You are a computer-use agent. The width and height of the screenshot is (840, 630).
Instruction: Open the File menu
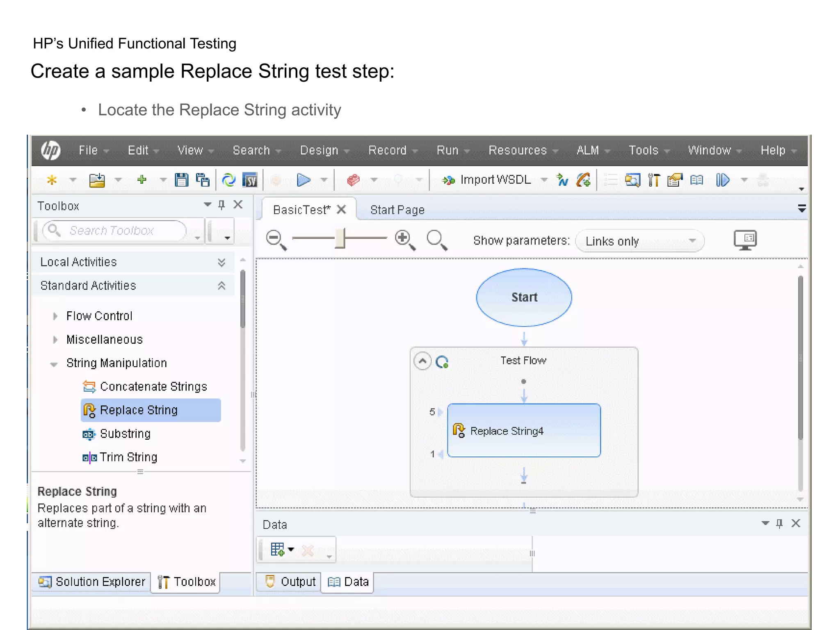(94, 150)
